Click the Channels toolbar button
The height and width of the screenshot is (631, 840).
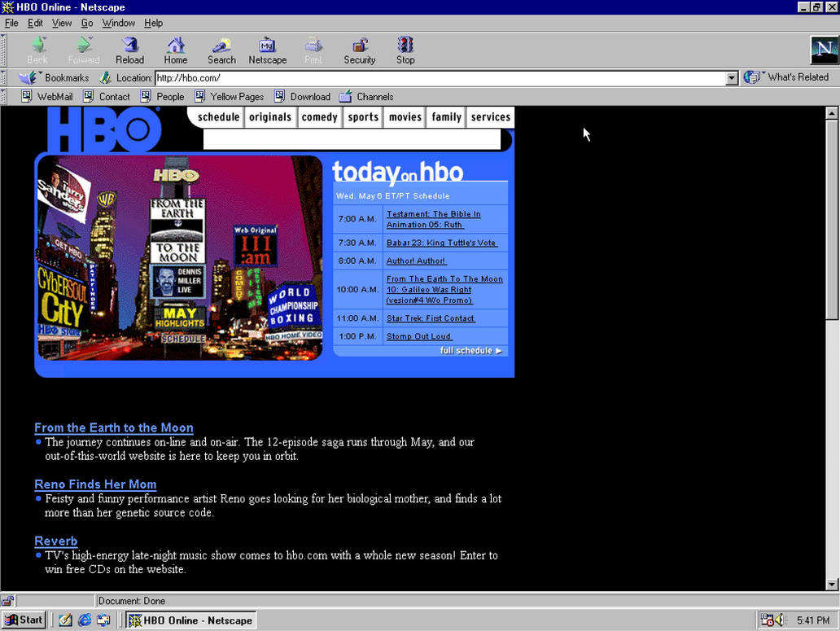366,96
